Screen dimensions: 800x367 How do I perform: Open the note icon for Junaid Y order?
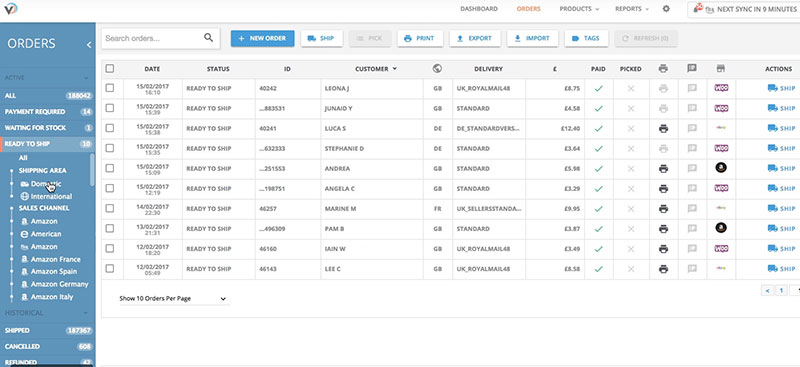(692, 108)
